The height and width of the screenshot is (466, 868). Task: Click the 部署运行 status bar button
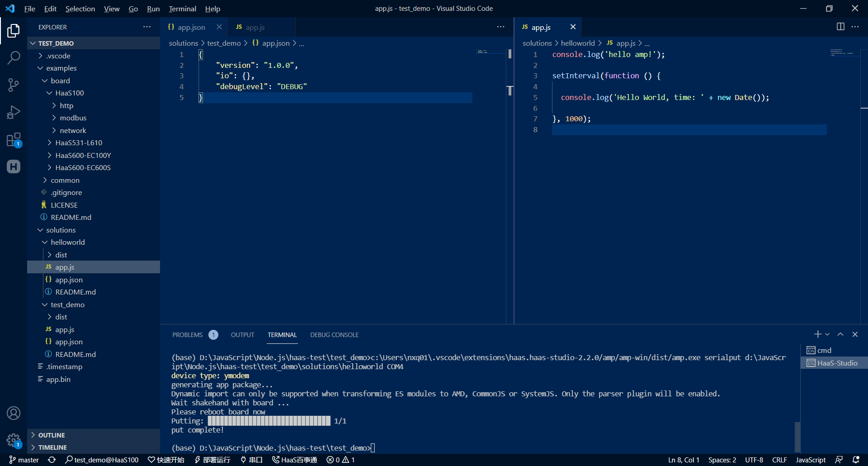click(212, 460)
